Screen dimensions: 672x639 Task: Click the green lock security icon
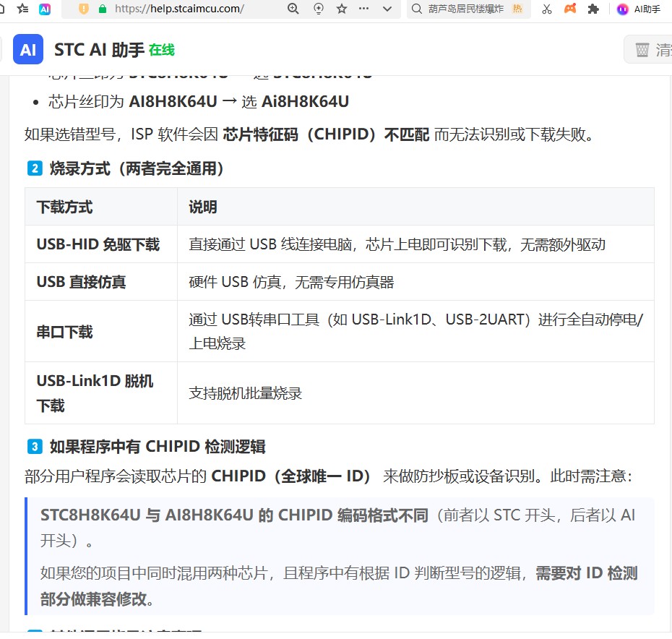coord(103,9)
